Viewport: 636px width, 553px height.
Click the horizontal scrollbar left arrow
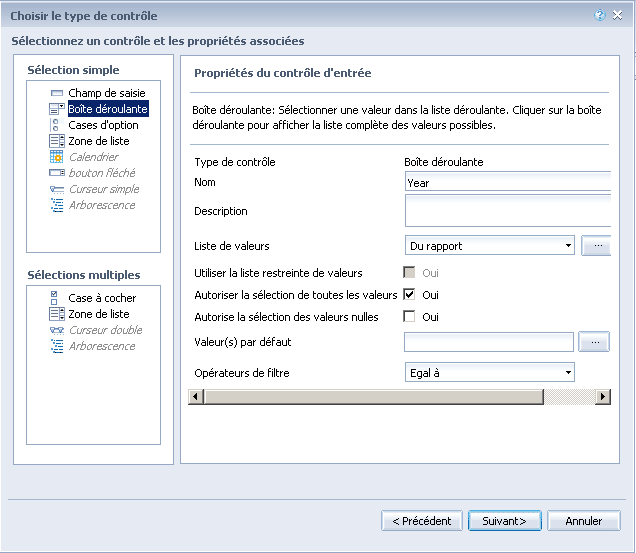196,396
